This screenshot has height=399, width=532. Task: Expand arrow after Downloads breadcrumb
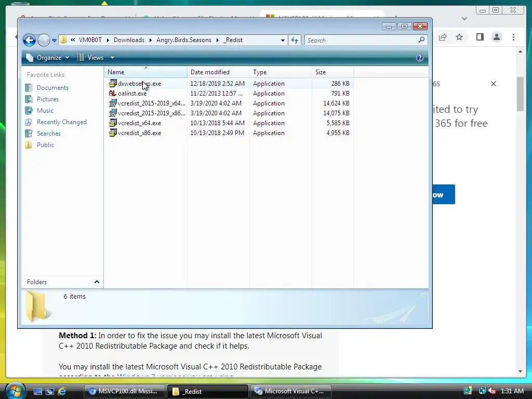coord(150,40)
